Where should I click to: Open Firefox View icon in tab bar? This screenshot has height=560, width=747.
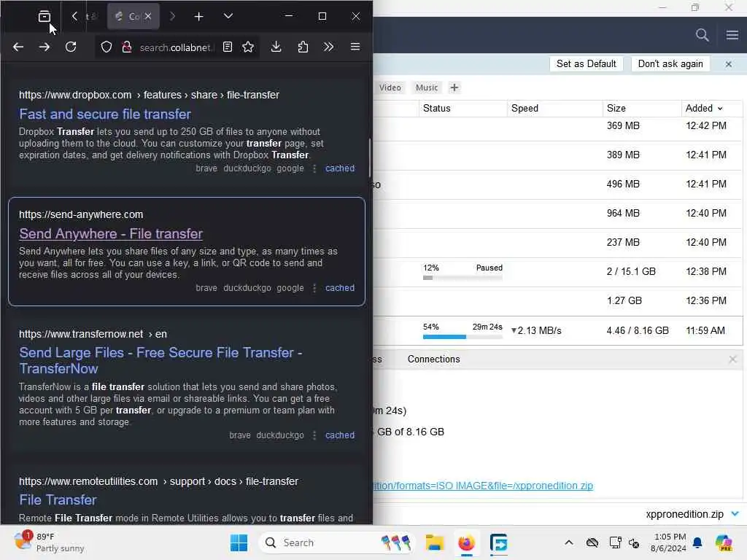pos(44,17)
